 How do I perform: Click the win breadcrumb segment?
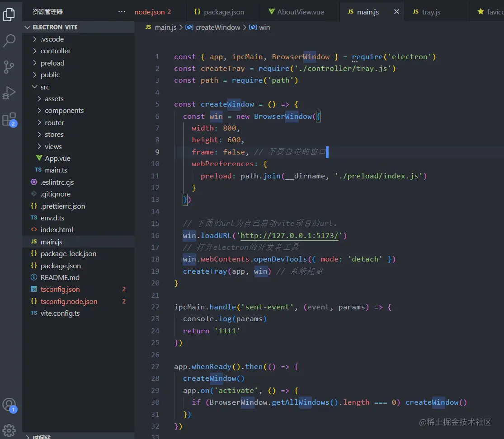click(x=260, y=27)
